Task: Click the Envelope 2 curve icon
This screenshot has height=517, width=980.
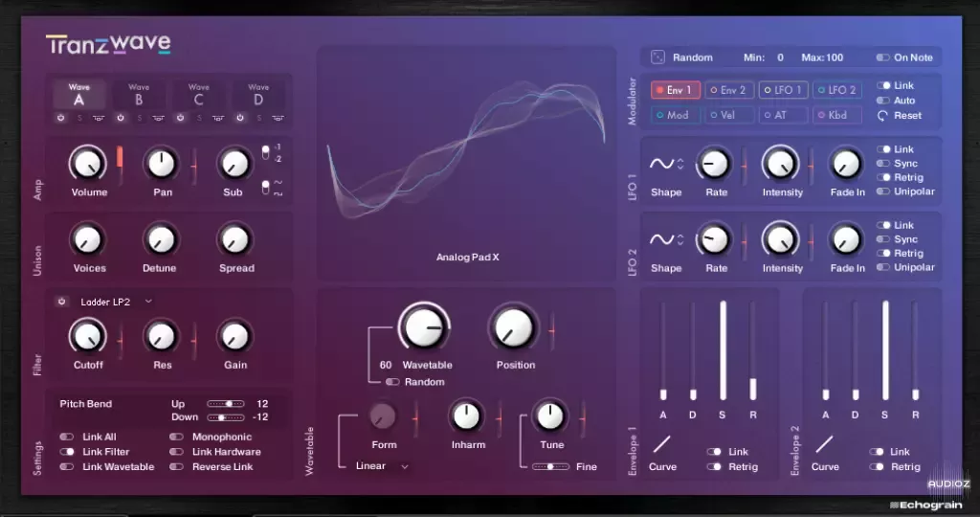Action: (x=824, y=444)
